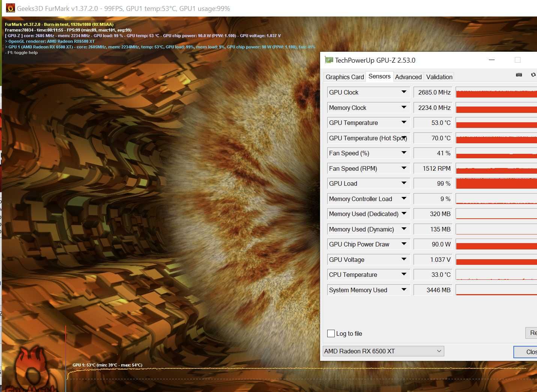Enable the Log to file checkbox

[331, 333]
